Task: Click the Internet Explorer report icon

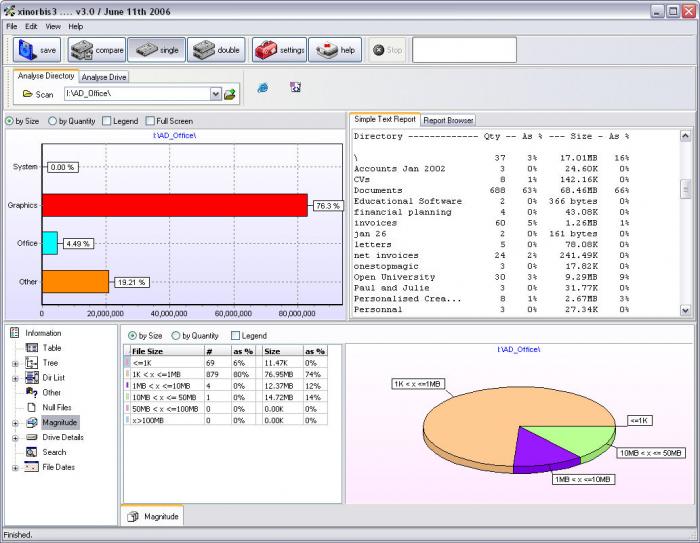Action: (263, 88)
